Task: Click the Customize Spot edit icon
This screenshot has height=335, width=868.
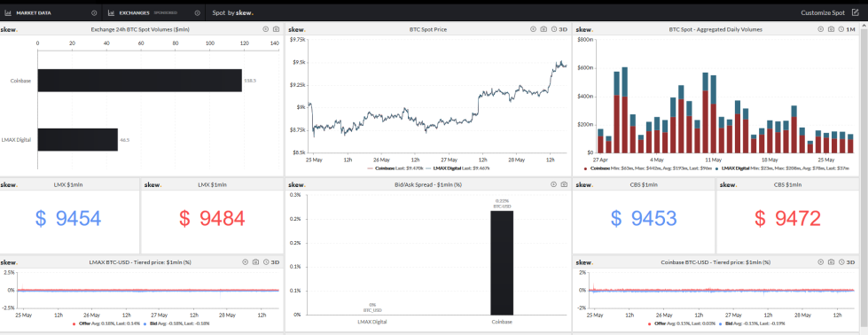Action: [856, 12]
